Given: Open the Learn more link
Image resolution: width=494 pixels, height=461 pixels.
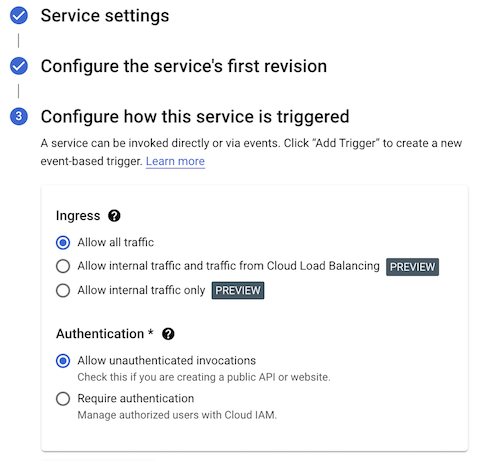Looking at the screenshot, I should coord(175,161).
